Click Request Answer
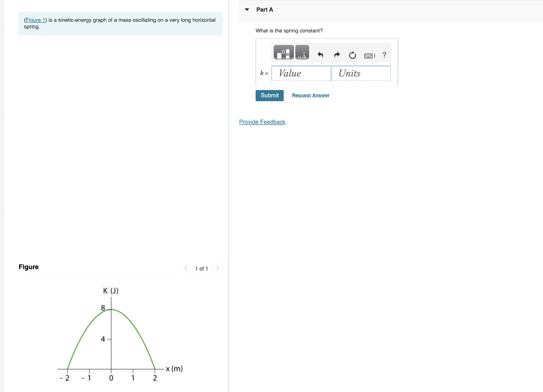The image size is (543, 392). point(310,95)
